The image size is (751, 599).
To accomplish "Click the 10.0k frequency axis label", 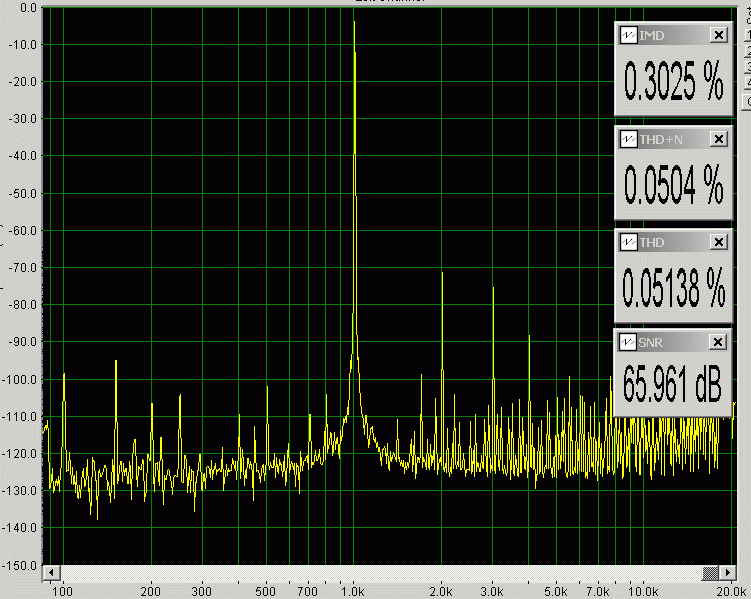I will [643, 591].
